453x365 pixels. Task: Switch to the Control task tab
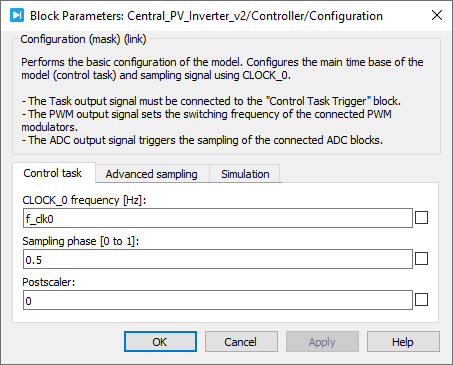[53, 173]
